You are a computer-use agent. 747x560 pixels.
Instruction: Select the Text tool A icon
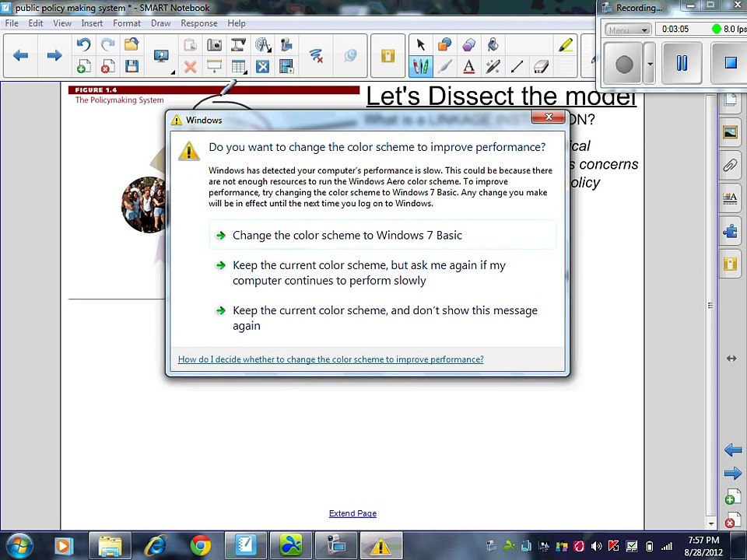click(x=468, y=66)
